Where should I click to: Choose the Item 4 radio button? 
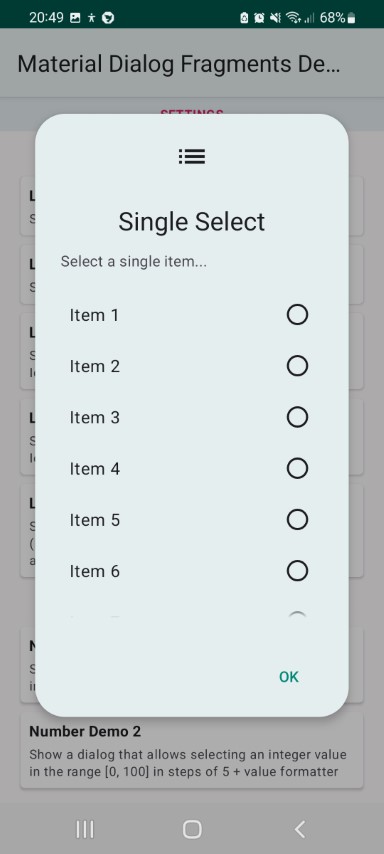[297, 468]
